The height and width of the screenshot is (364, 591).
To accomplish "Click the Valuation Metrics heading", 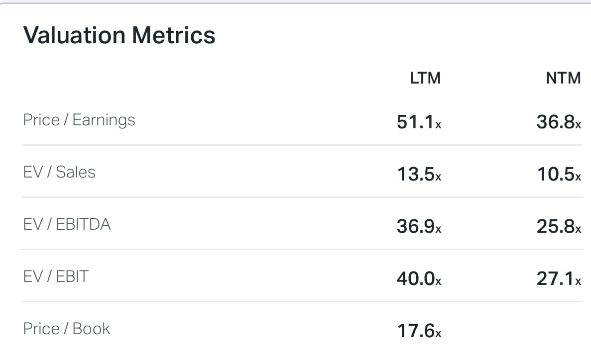I will click(119, 35).
